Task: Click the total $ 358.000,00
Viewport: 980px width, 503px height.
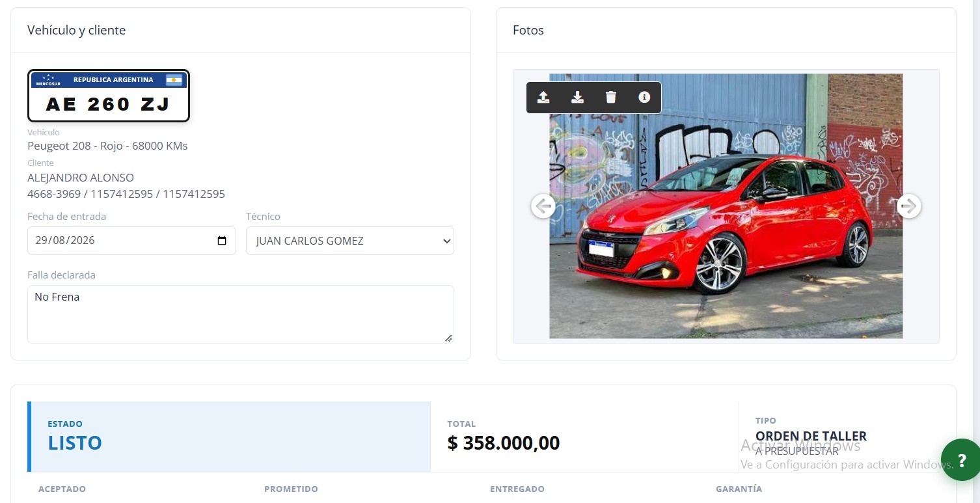Action: tap(504, 443)
